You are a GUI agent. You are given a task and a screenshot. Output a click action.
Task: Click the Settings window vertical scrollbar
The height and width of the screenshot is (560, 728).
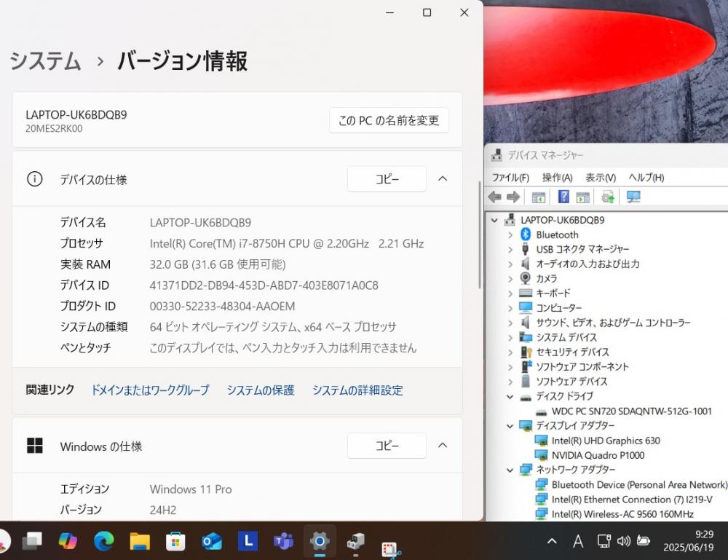point(479,234)
